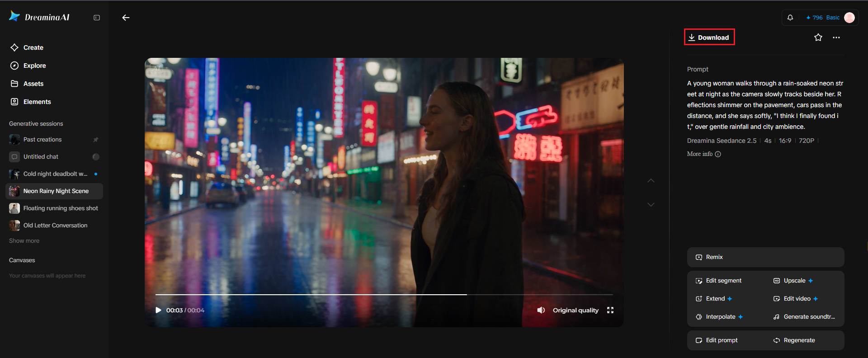868x358 pixels.
Task: Go to previous video with up chevron
Action: point(651,181)
